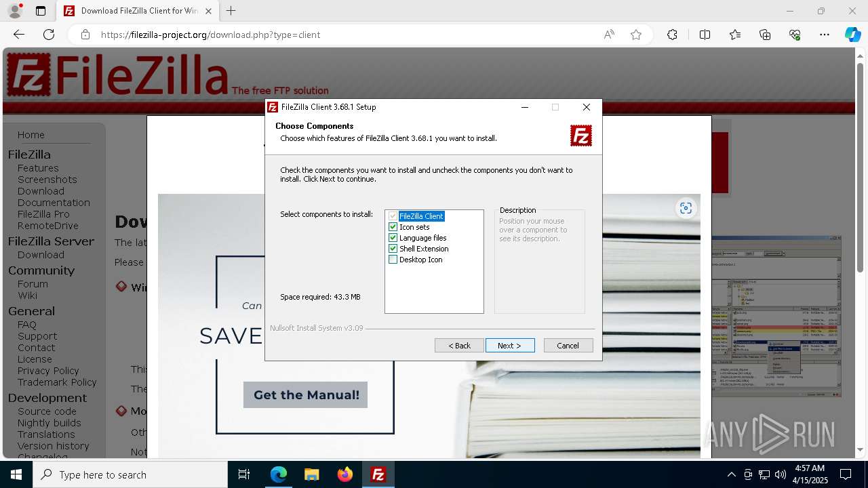Open the Forum link under Community
The width and height of the screenshot is (868, 488).
pos(33,284)
